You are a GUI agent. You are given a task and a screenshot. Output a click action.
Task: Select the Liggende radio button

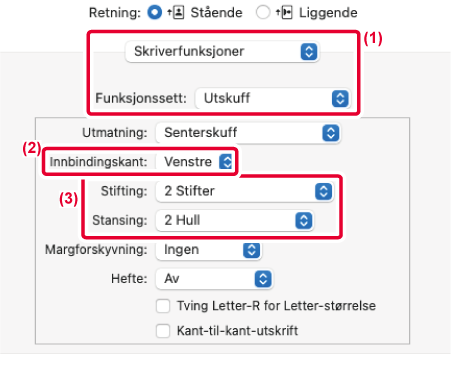[x=263, y=13]
